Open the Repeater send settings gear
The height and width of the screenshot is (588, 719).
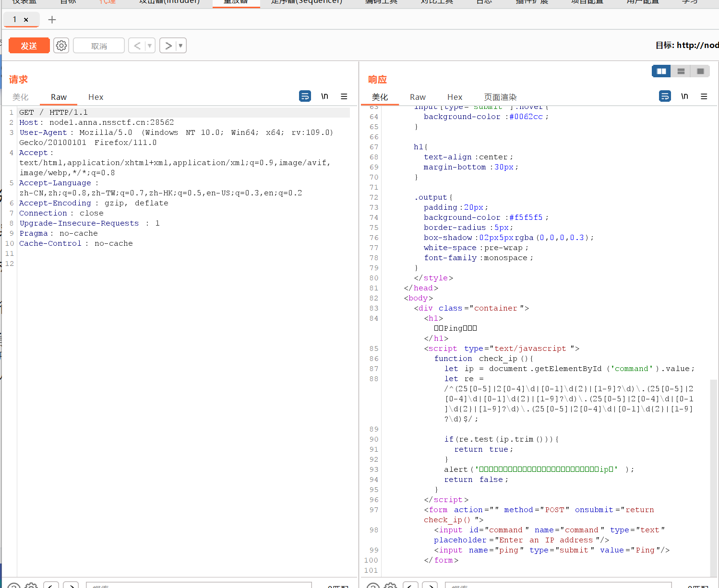61,46
